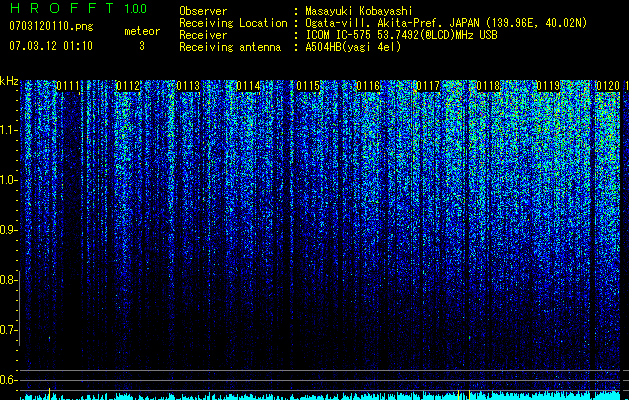Click the 0120 time marker
This screenshot has width=629, height=400.
(608, 86)
